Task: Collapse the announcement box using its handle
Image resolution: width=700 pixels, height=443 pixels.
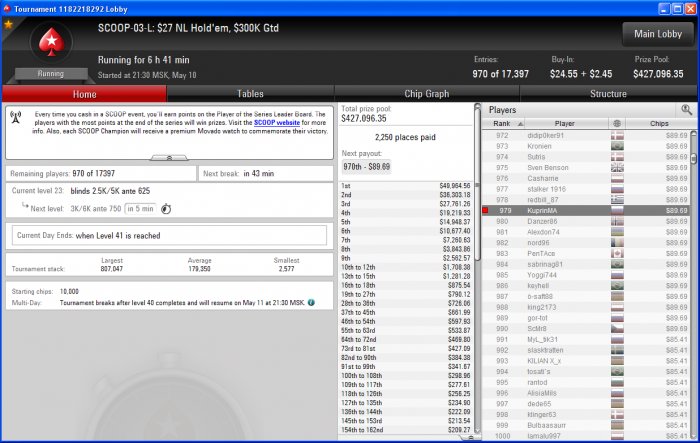Action: 169,157
